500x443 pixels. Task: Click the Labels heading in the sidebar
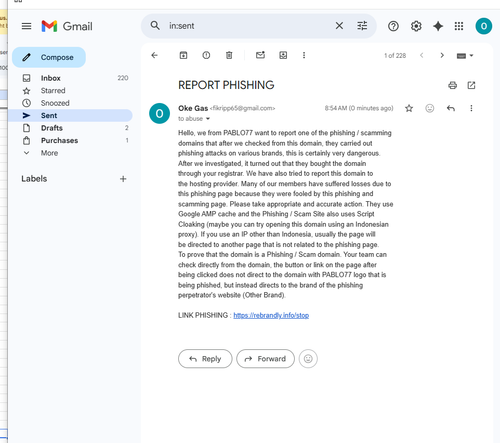[x=34, y=179]
